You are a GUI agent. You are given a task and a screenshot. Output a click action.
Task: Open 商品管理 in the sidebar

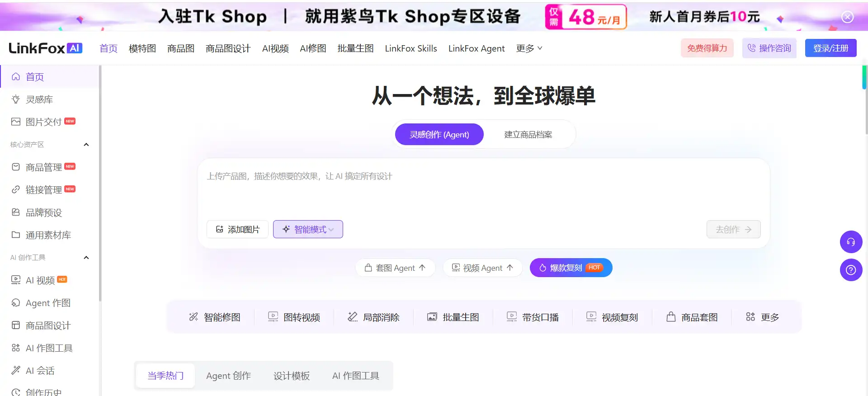(x=50, y=167)
